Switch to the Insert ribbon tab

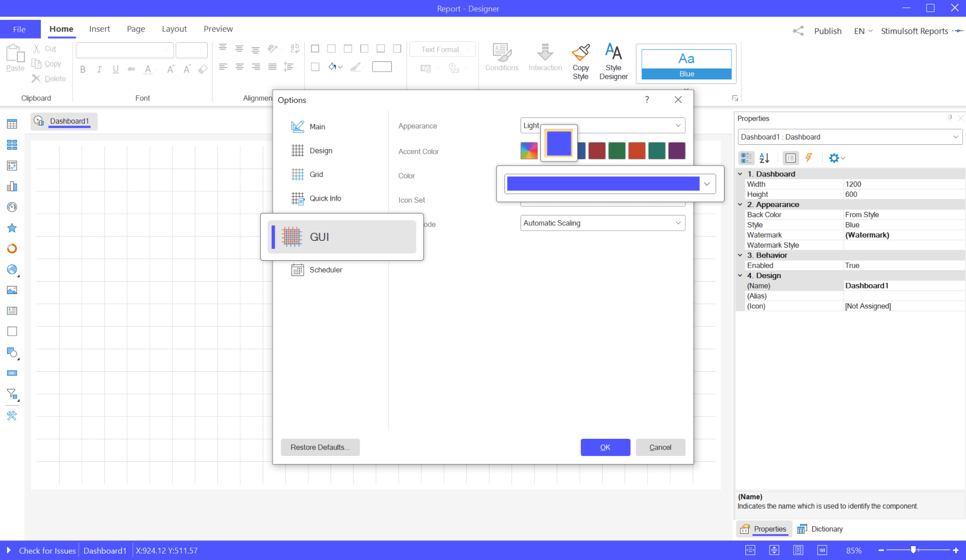[x=99, y=29]
